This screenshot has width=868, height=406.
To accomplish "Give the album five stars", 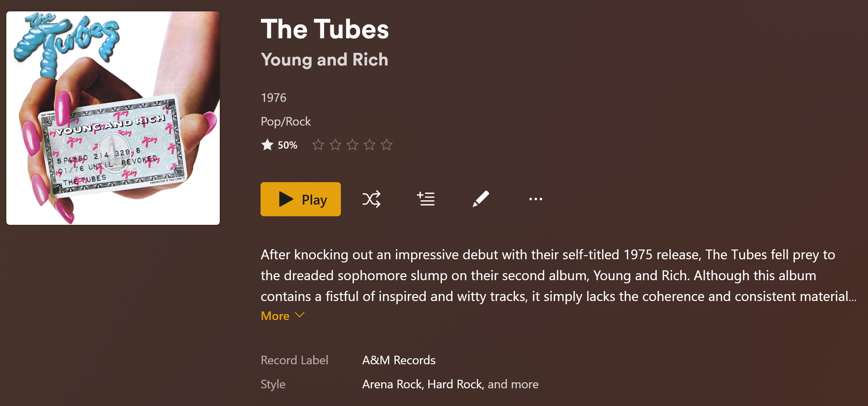I will (x=386, y=145).
